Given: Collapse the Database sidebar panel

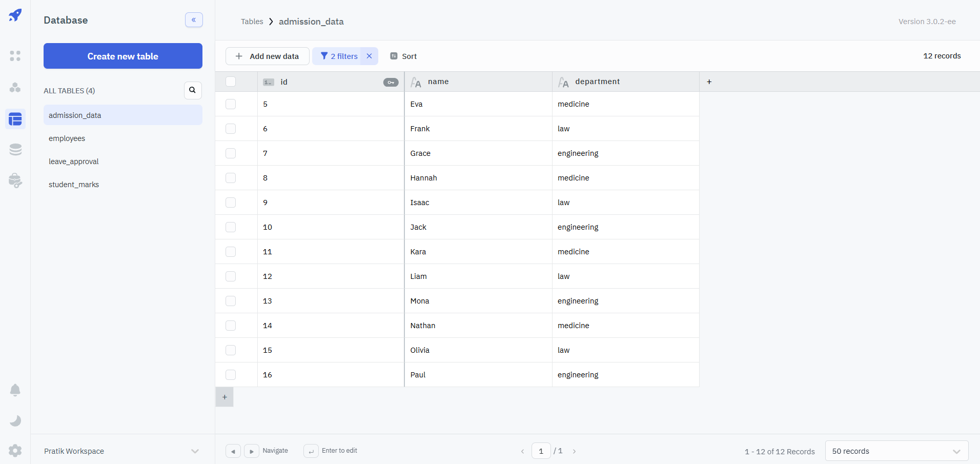Looking at the screenshot, I should (194, 20).
